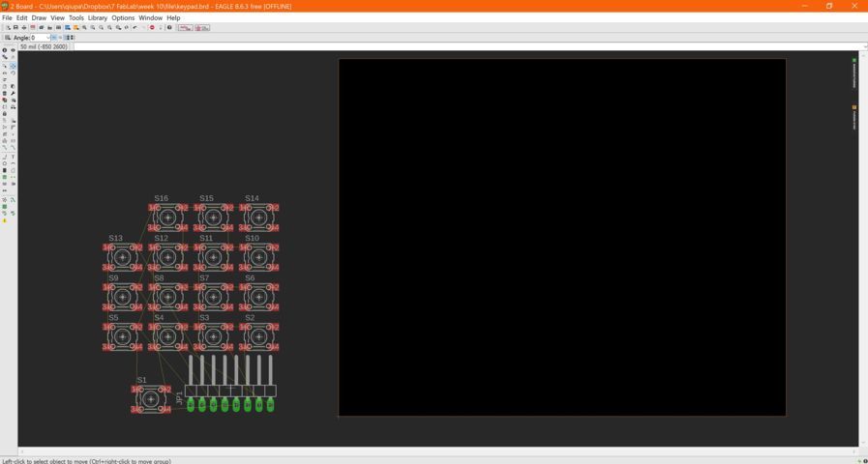Select switch S2 on the board
Viewport: 868px width, 464px height.
pyautogui.click(x=258, y=336)
